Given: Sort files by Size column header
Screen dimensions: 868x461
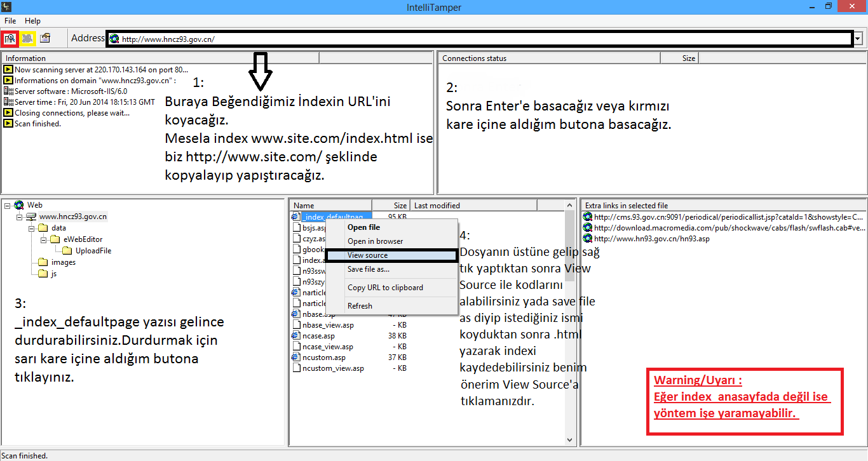Looking at the screenshot, I should click(x=391, y=205).
